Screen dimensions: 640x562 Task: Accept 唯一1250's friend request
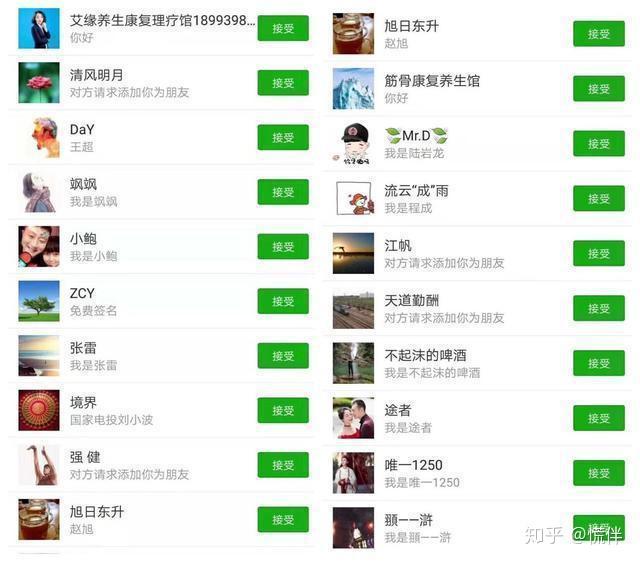pos(599,473)
